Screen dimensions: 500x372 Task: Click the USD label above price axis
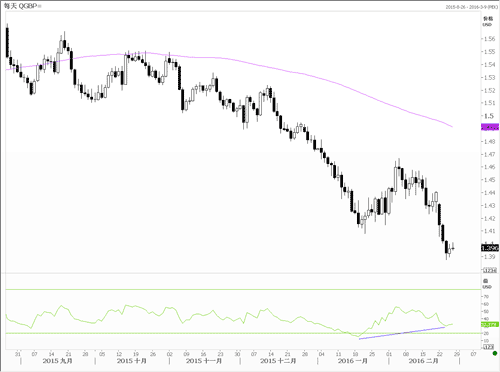[487, 25]
